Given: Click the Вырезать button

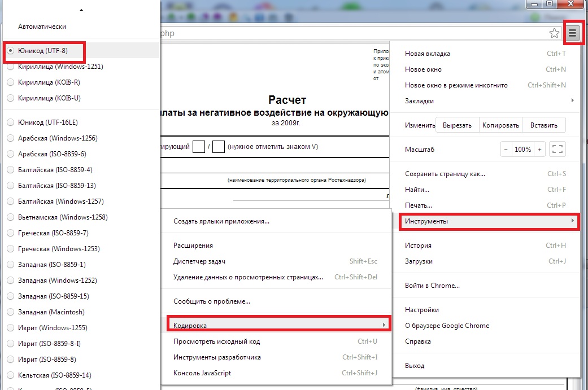Looking at the screenshot, I should [458, 125].
